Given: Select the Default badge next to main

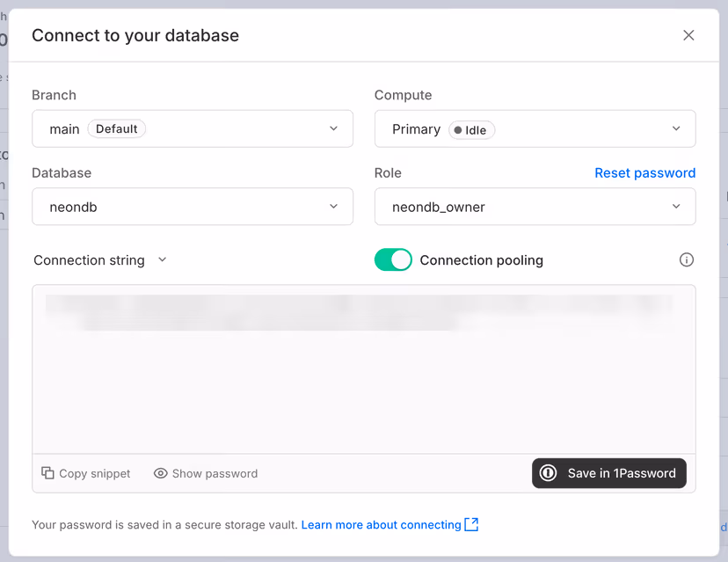Looking at the screenshot, I should [x=116, y=128].
